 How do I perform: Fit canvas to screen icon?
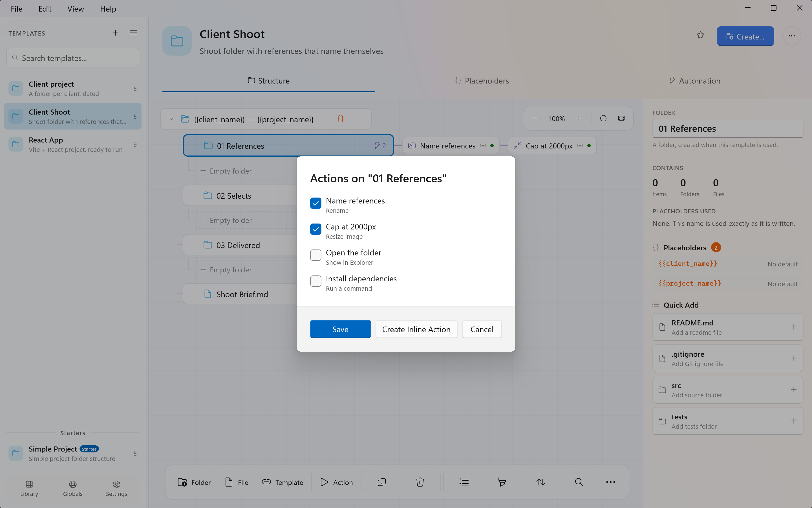tap(621, 119)
